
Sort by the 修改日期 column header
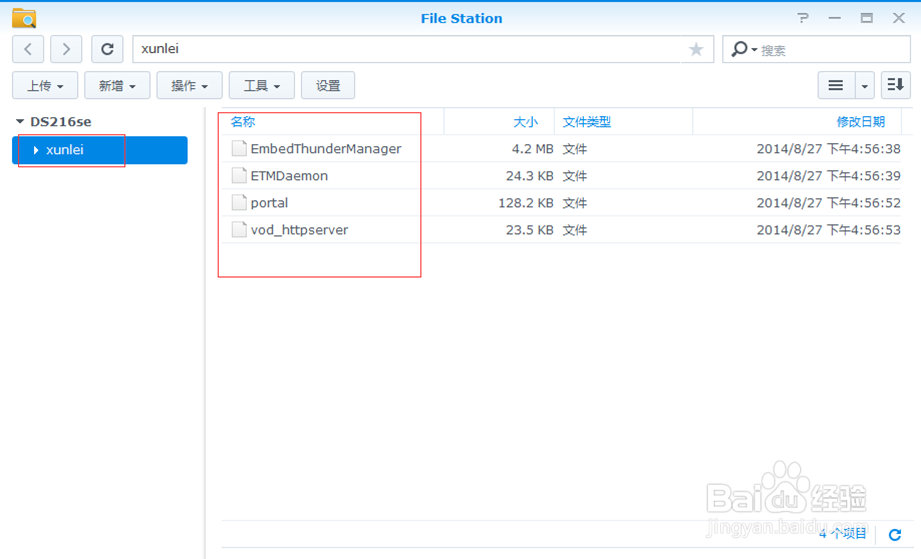861,122
